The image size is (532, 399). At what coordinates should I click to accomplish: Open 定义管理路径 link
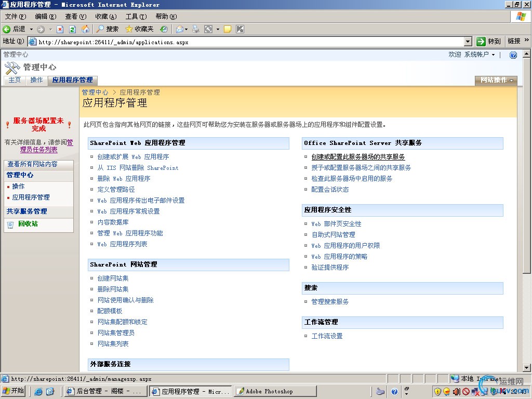116,189
